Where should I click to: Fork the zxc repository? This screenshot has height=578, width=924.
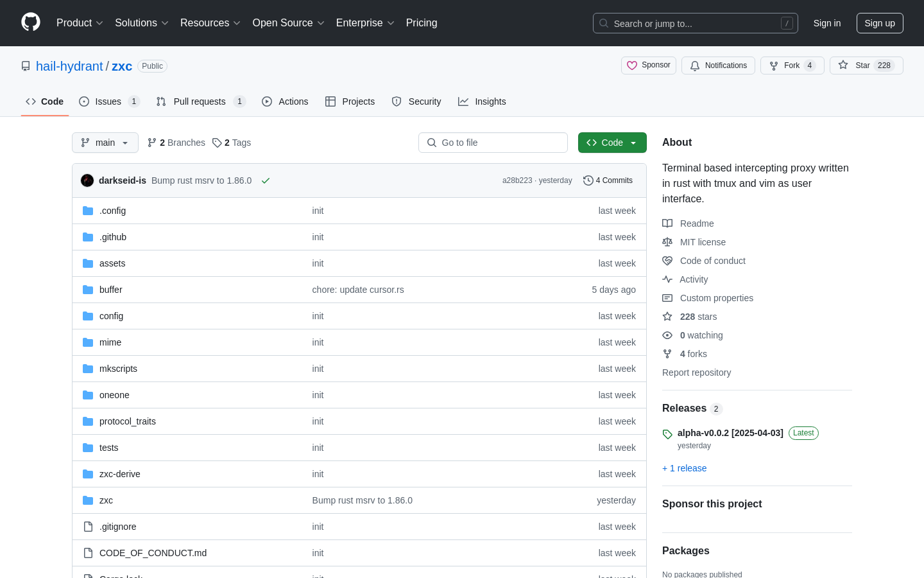[792, 66]
